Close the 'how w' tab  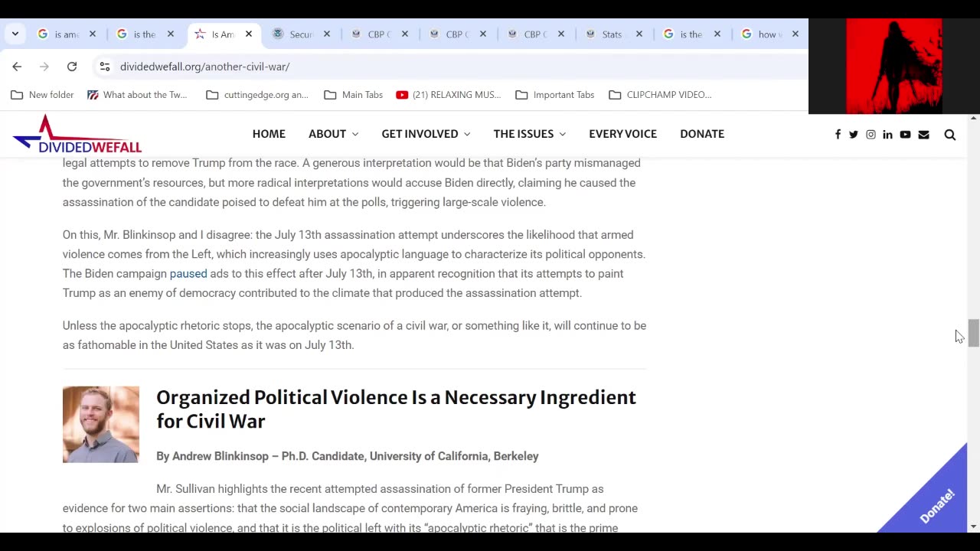[x=795, y=34]
